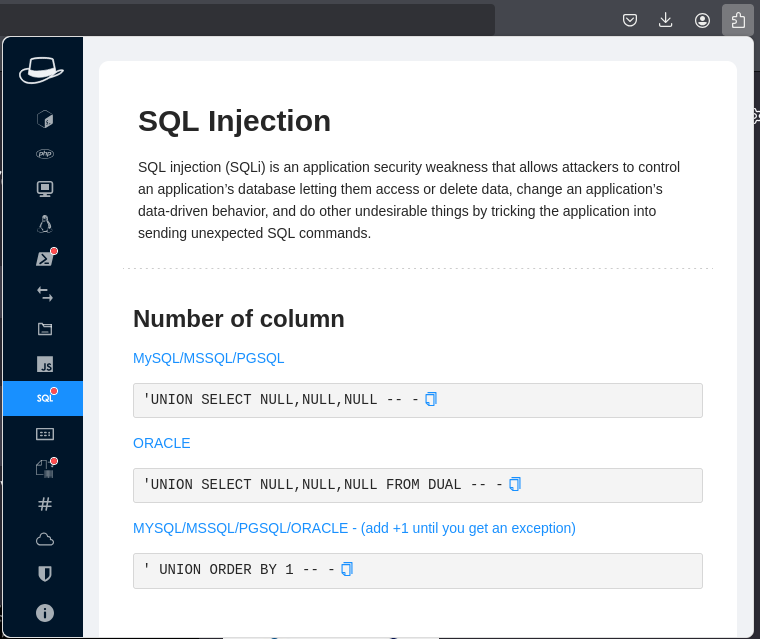760x639 pixels.
Task: Open the About info icon
Action: pos(45,613)
